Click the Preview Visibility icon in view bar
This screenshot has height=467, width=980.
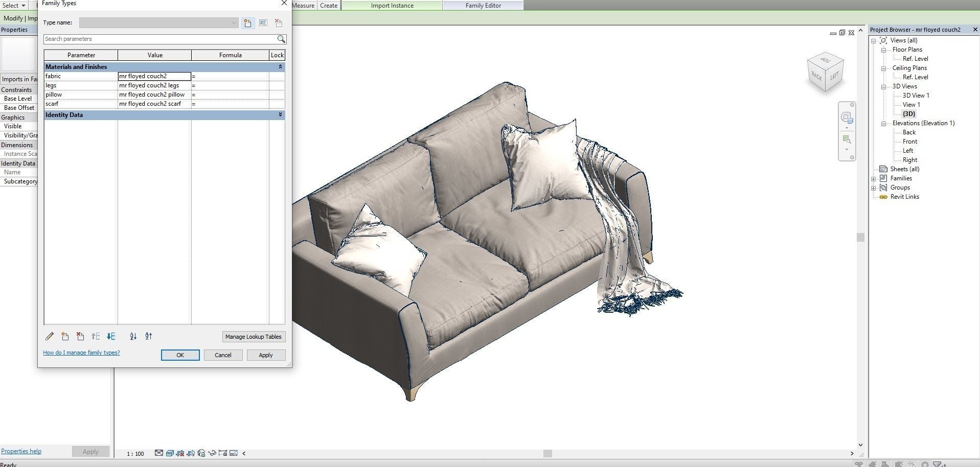click(x=234, y=453)
